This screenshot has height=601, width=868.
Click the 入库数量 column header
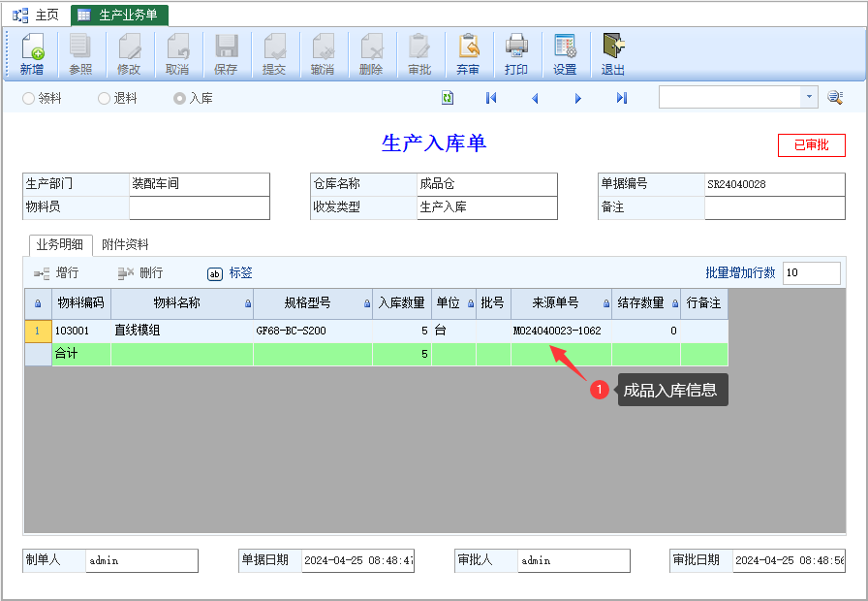click(x=402, y=303)
